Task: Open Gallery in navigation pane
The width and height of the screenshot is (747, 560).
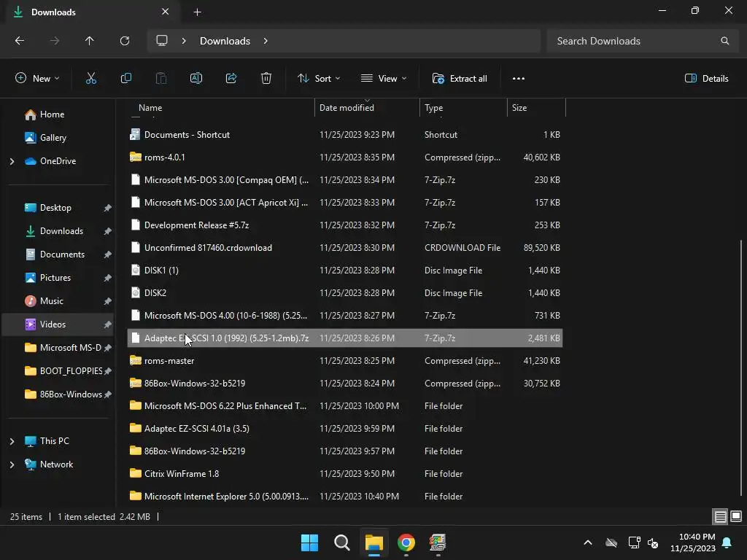Action: [53, 138]
